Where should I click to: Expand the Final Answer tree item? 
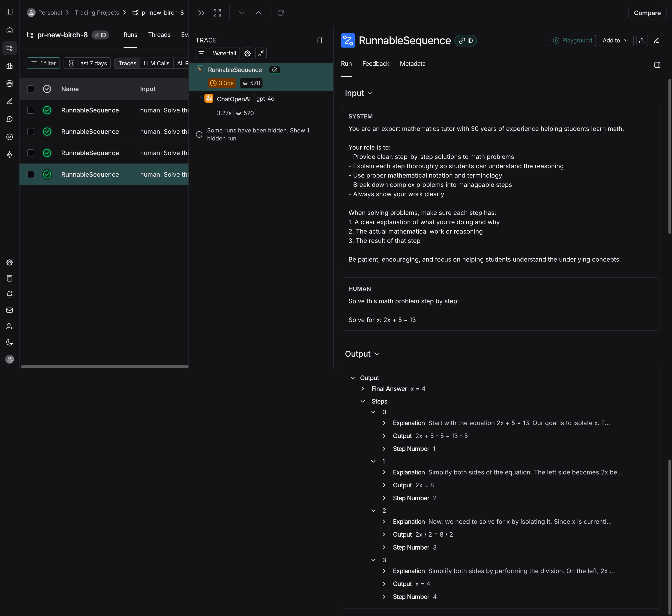363,389
